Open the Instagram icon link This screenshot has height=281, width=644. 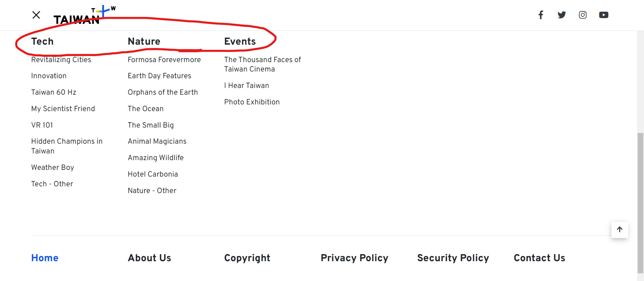pyautogui.click(x=583, y=15)
